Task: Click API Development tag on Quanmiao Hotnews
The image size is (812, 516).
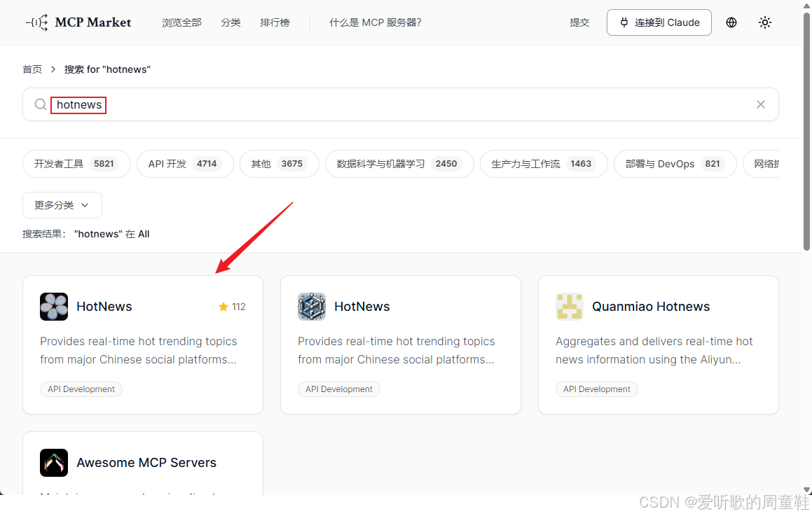Action: pyautogui.click(x=597, y=389)
